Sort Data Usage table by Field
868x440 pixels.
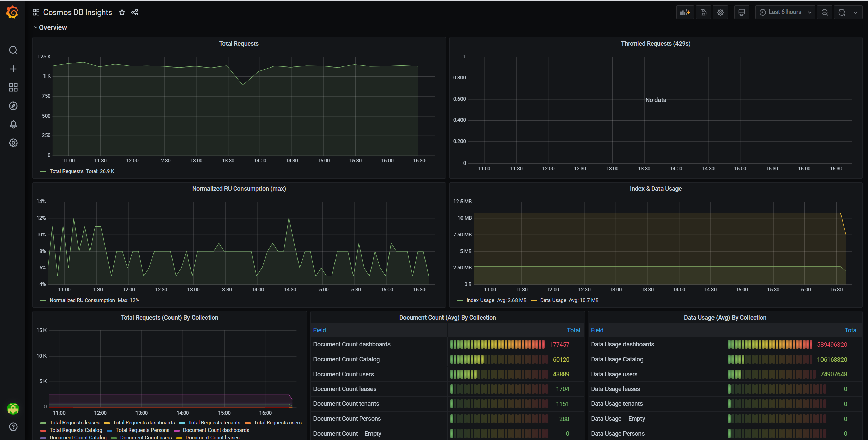(x=597, y=330)
